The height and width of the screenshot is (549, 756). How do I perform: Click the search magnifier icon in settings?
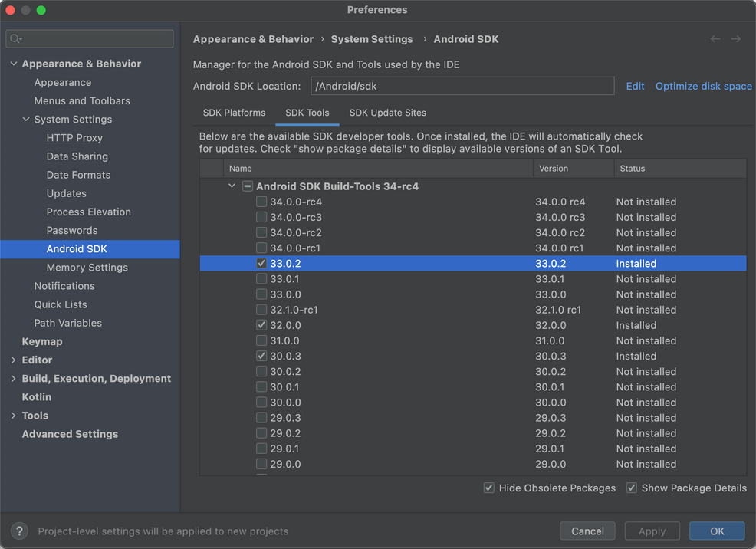point(15,38)
